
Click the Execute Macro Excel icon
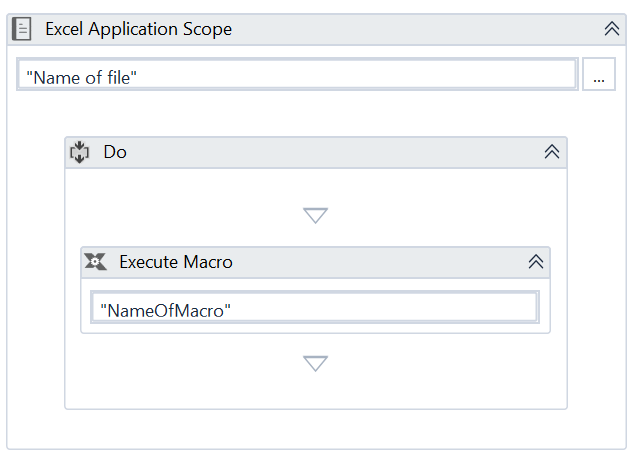point(96,262)
